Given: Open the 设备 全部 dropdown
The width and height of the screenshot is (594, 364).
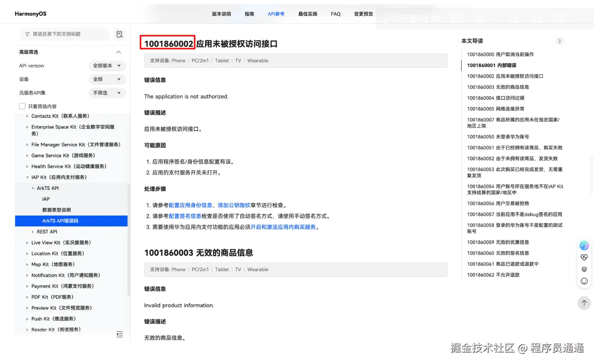Looking at the screenshot, I should [107, 79].
